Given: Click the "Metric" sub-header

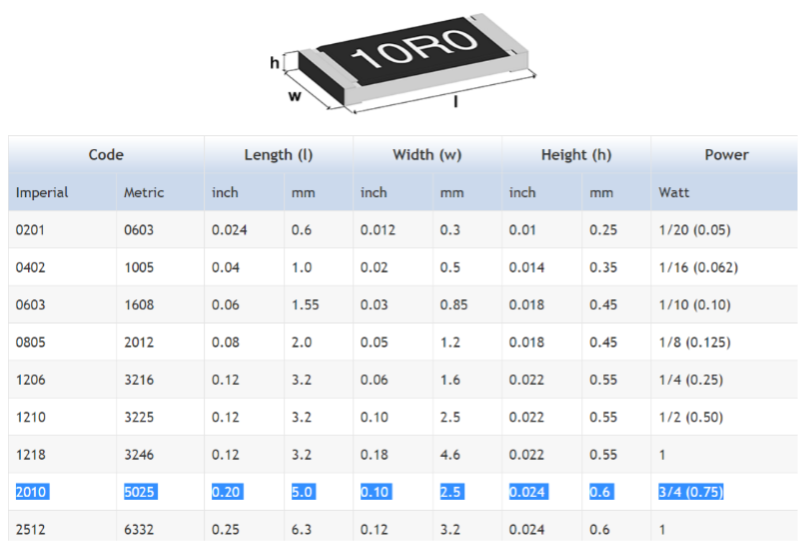Looking at the screenshot, I should click(144, 192).
